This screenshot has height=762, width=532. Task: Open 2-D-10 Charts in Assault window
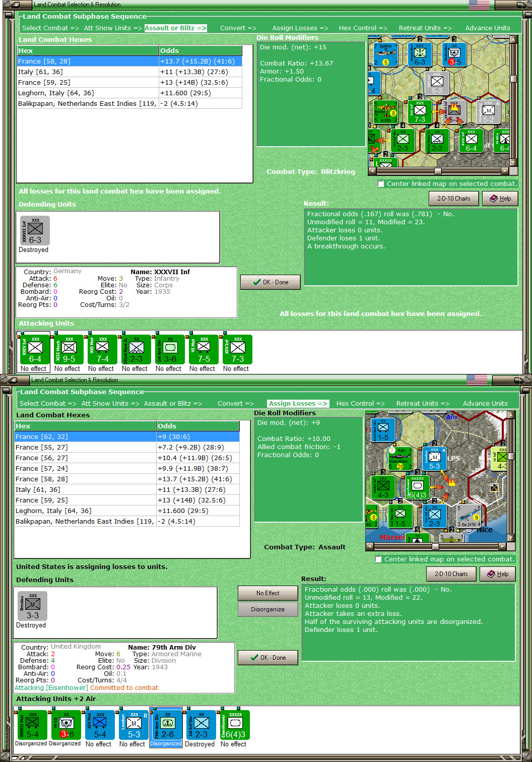450,574
